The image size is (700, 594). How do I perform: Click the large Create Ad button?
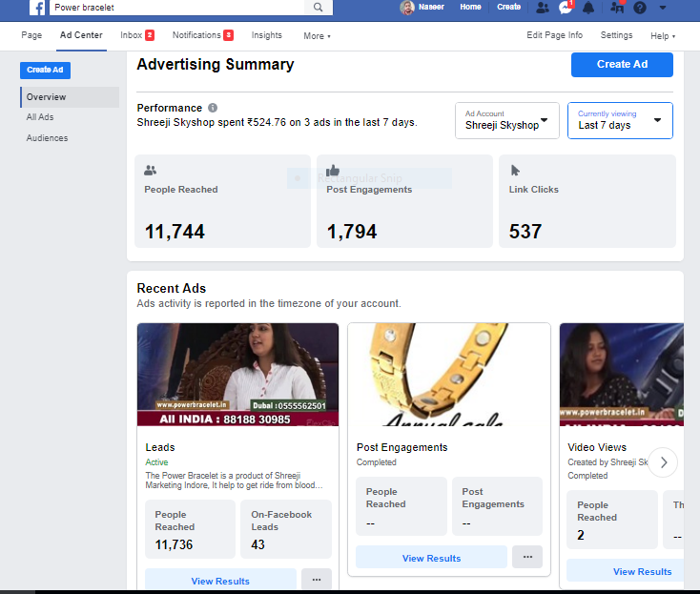[622, 64]
